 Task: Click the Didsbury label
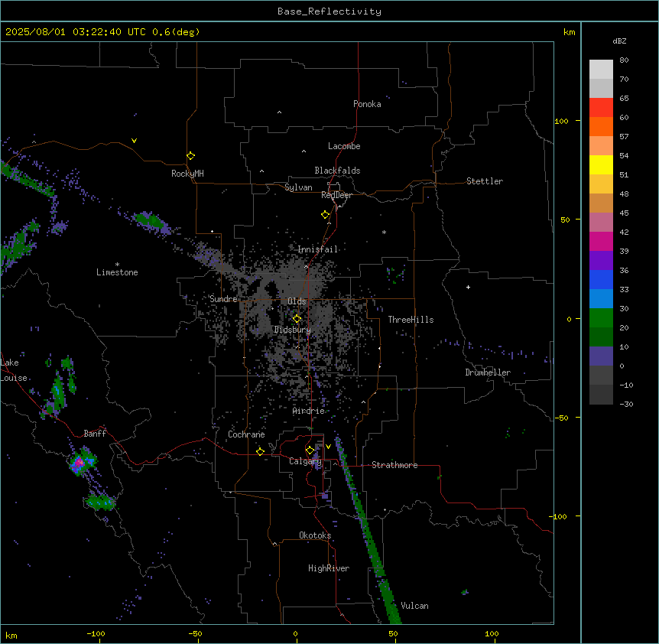(293, 330)
